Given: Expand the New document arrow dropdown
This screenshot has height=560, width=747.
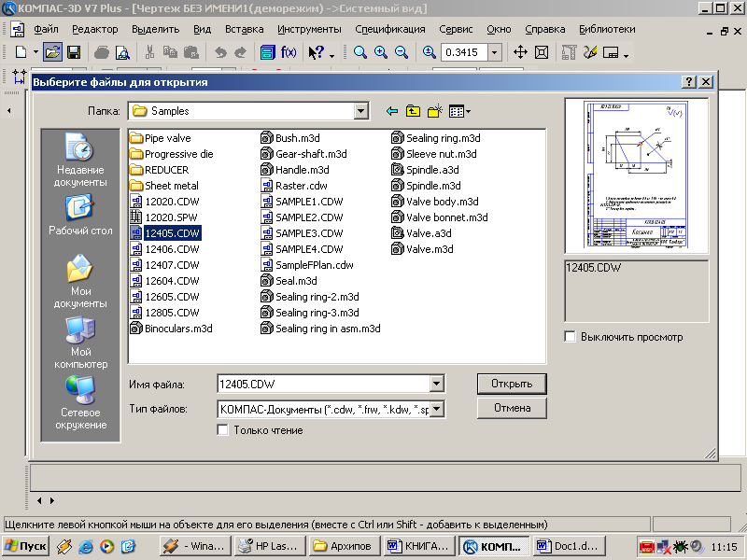Looking at the screenshot, I should [x=35, y=52].
